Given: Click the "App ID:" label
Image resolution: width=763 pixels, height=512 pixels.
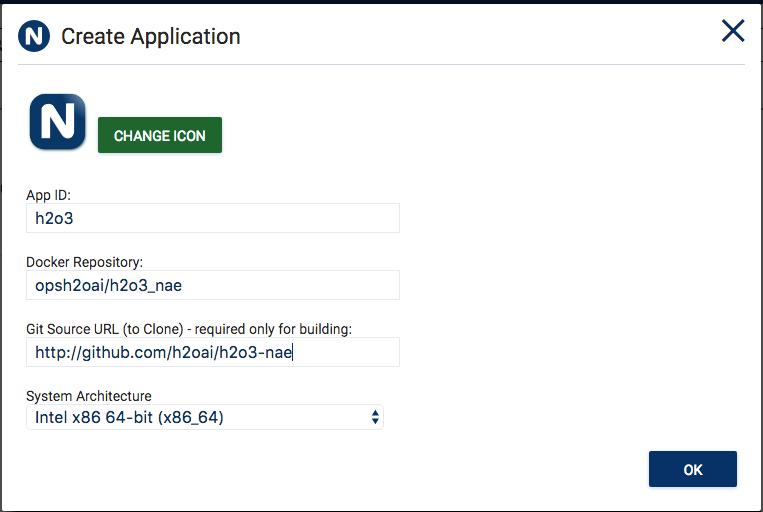Looking at the screenshot, I should tap(48, 195).
